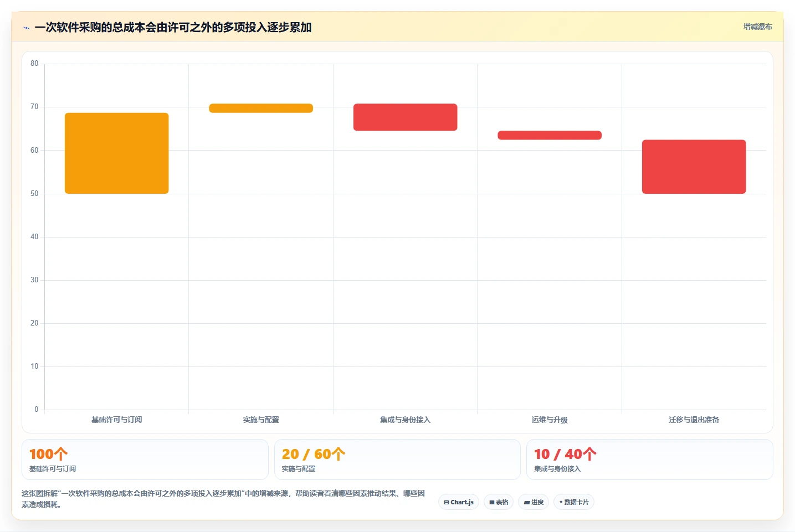The image size is (795, 532).
Task: Click the thin orange bar above 实施与配置
Action: click(261, 108)
